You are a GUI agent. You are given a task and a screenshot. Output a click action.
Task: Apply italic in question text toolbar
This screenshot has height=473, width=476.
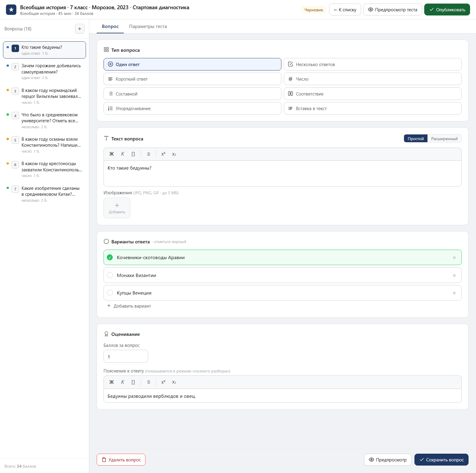click(123, 154)
